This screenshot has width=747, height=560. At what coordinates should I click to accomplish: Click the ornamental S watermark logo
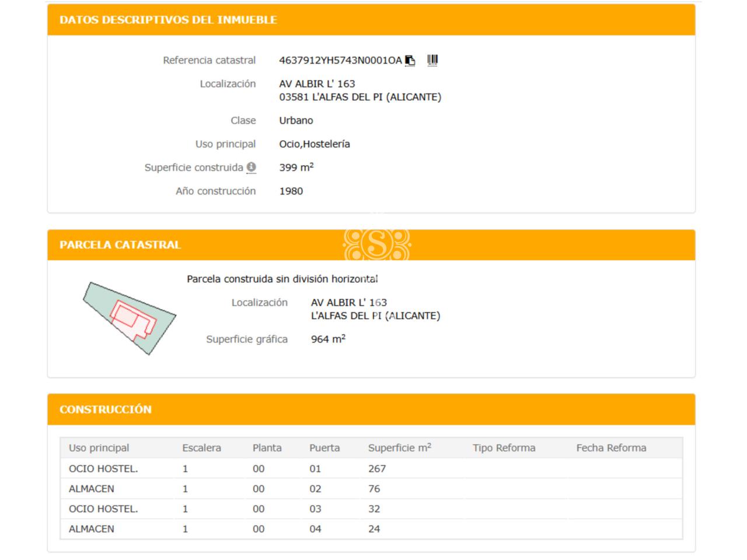377,244
